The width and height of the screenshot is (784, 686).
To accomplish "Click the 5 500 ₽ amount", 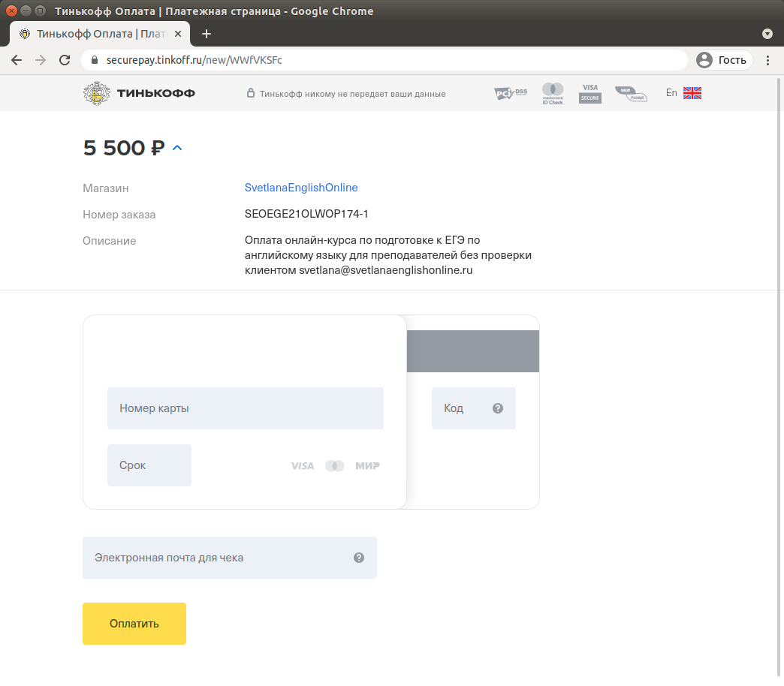I will 124,148.
